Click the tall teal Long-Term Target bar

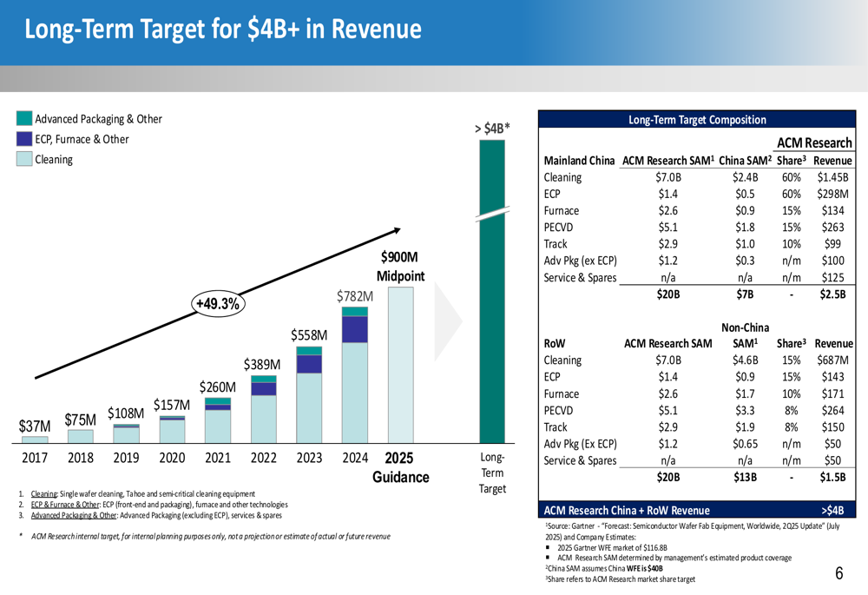click(492, 291)
